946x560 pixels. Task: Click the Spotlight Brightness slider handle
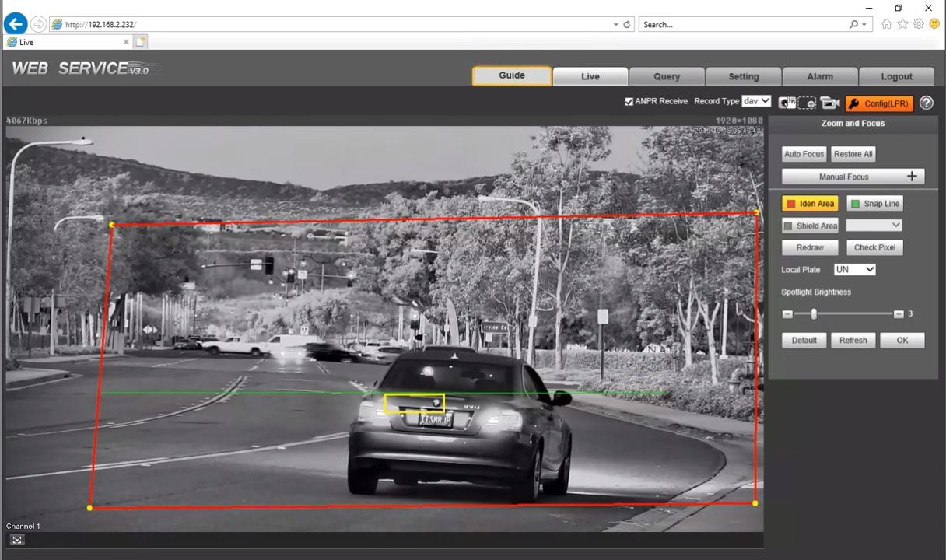814,314
